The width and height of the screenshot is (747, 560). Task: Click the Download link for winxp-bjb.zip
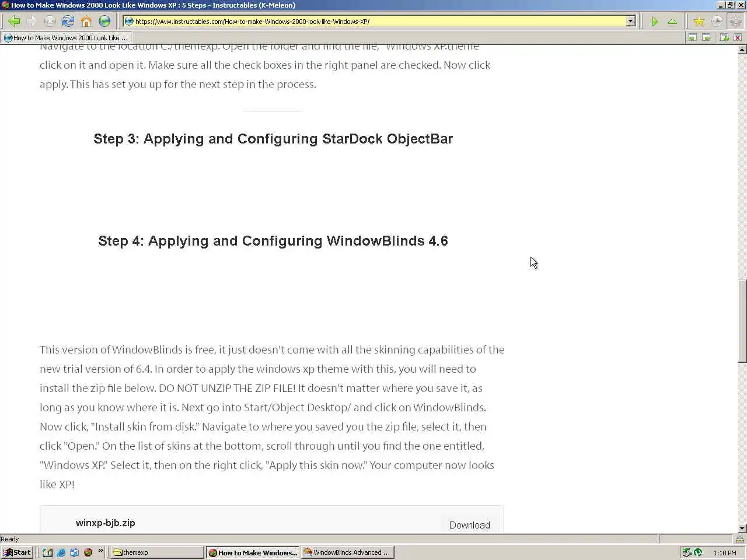[470, 525]
